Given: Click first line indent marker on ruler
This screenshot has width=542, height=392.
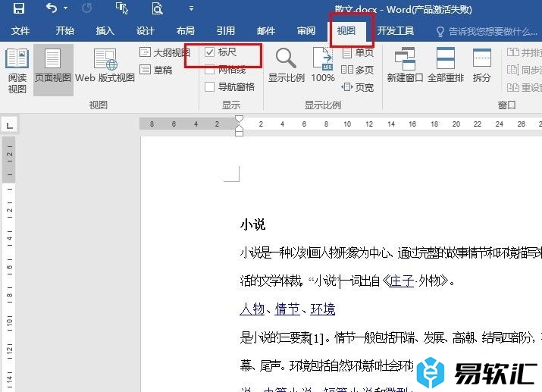Looking at the screenshot, I should (x=239, y=120).
